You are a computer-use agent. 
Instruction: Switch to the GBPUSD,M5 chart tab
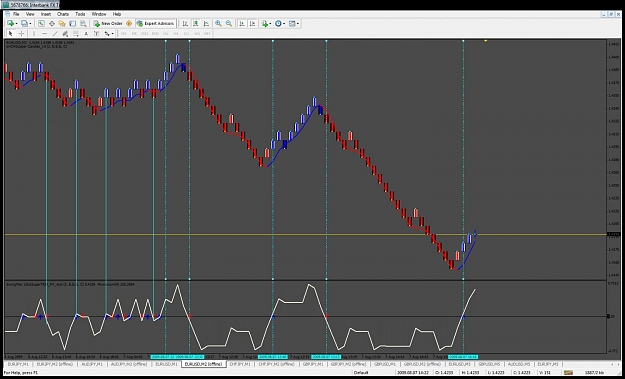[489, 364]
